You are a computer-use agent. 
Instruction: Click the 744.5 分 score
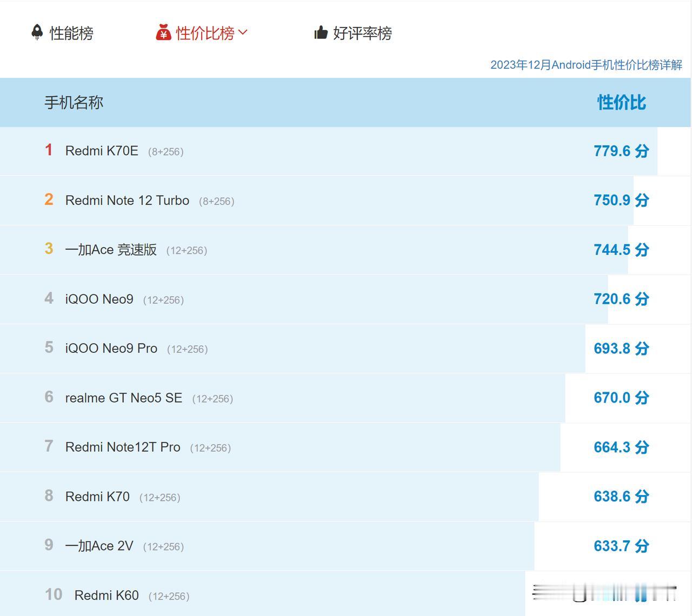621,250
